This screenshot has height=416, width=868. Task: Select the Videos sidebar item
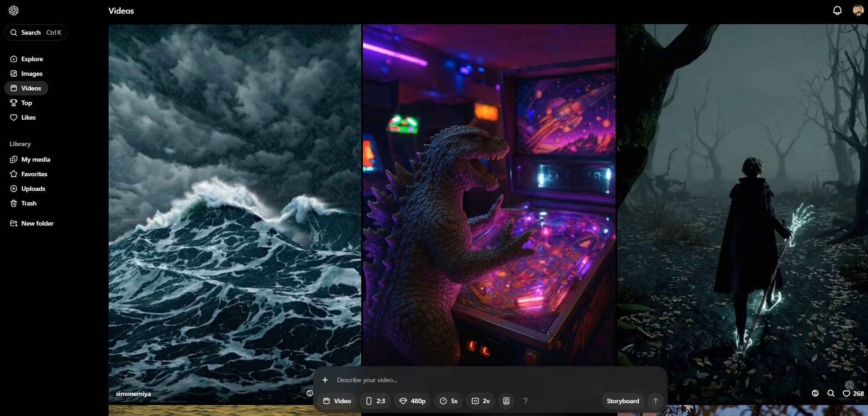coord(26,88)
